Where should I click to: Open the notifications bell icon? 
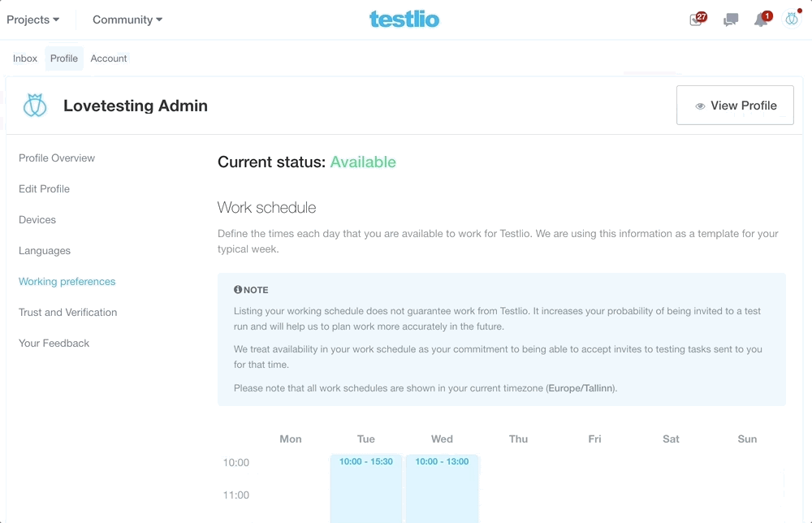click(762, 19)
